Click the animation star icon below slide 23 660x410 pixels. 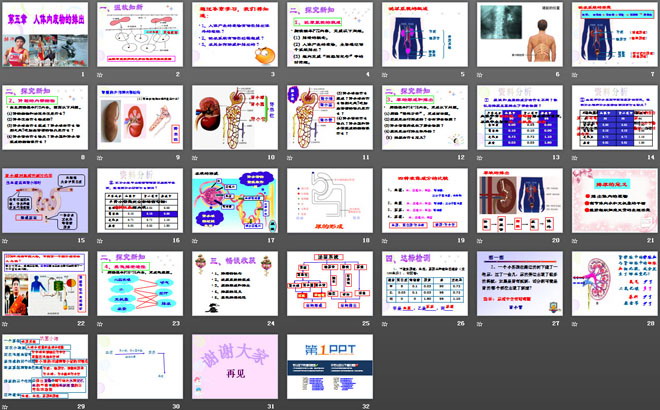coord(100,323)
